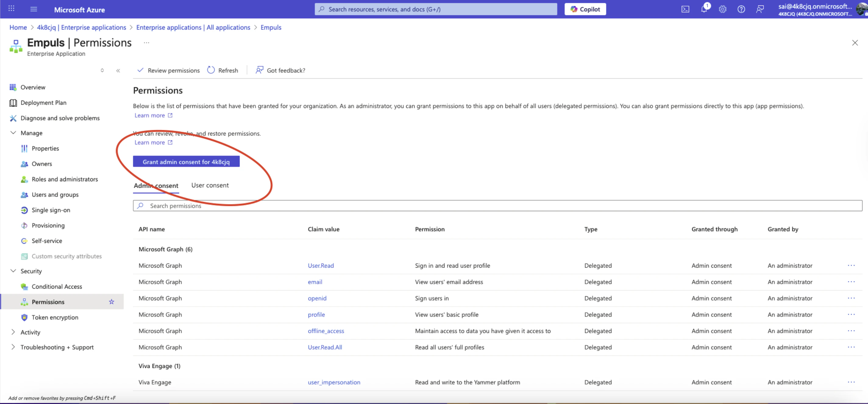
Task: Open Deployment Plan
Action: pyautogui.click(x=44, y=103)
